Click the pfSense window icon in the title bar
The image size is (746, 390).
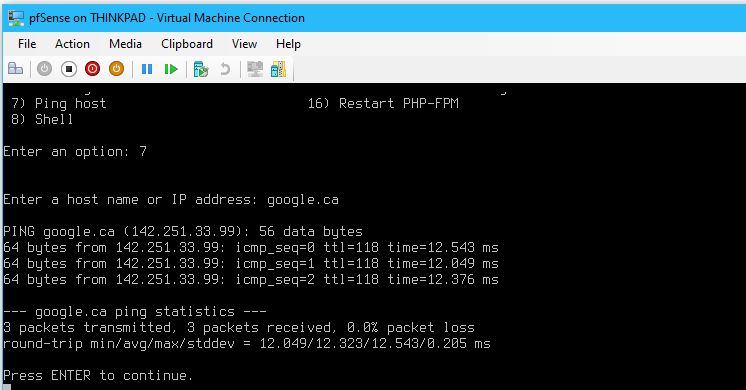16,18
